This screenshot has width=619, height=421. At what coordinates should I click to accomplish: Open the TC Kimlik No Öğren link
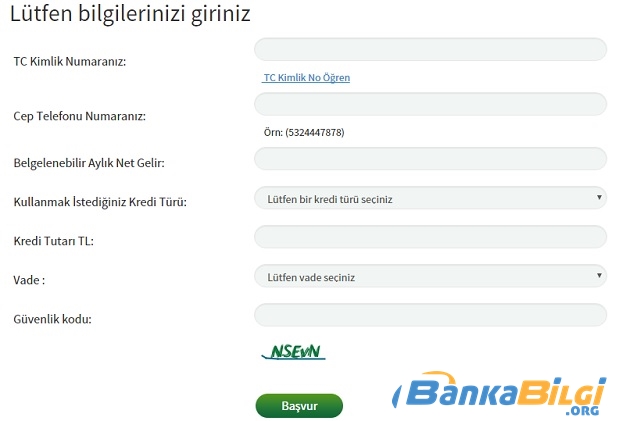click(x=307, y=77)
